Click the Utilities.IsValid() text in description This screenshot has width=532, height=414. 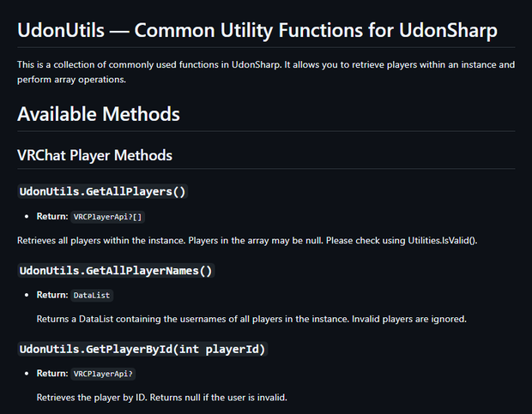(x=442, y=241)
